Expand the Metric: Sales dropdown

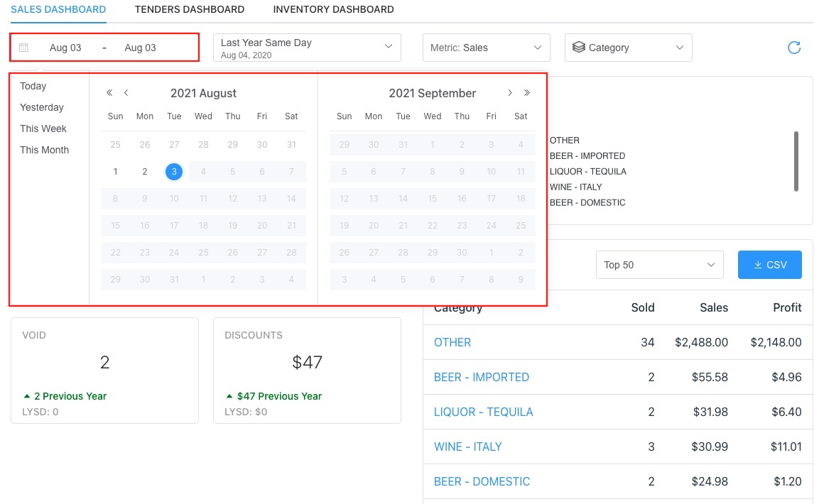pos(486,48)
